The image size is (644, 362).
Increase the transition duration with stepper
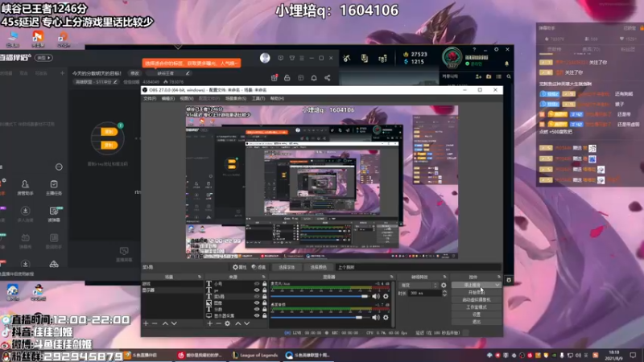(x=444, y=291)
